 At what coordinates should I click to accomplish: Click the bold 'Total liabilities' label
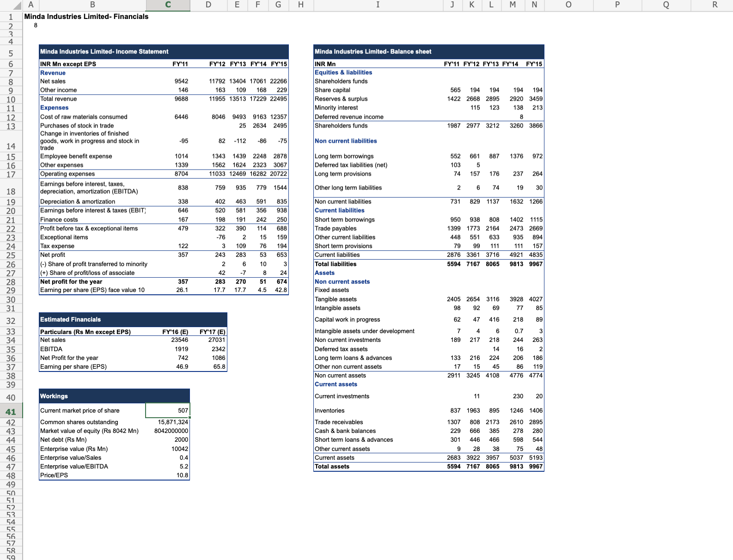(336, 264)
